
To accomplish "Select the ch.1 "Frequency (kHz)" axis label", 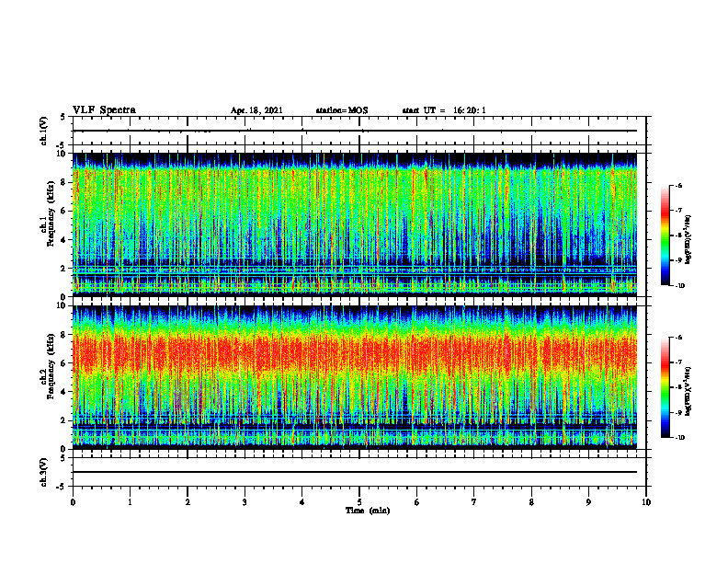I will (x=51, y=214).
